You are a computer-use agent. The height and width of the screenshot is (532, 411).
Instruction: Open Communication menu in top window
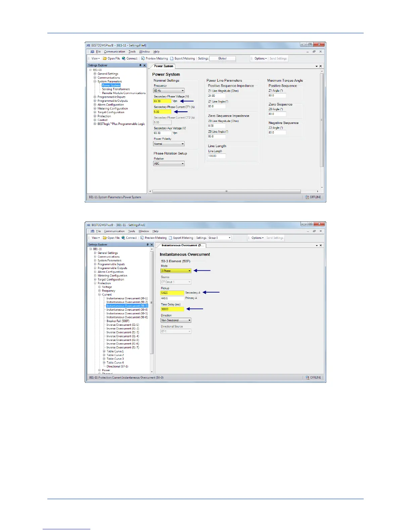coord(115,52)
